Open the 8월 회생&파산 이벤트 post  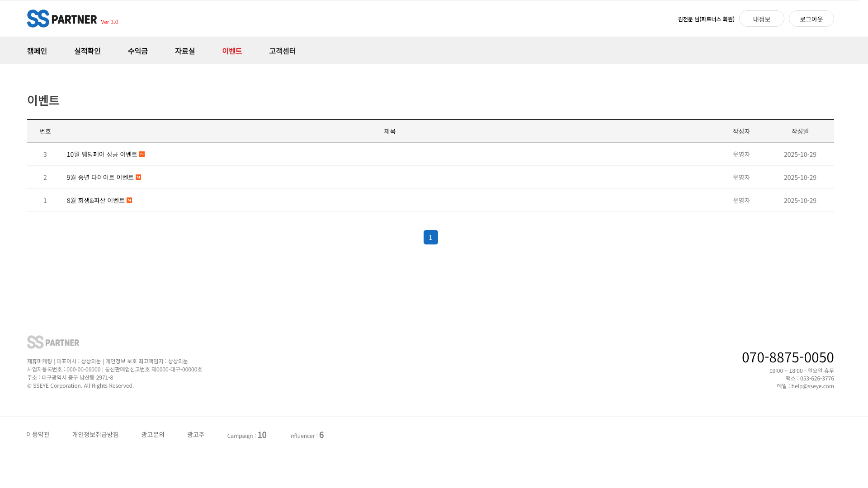click(95, 200)
